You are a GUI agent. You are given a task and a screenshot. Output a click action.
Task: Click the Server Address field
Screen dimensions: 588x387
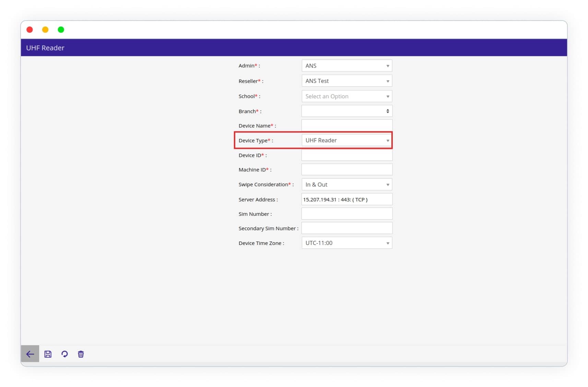pos(346,199)
